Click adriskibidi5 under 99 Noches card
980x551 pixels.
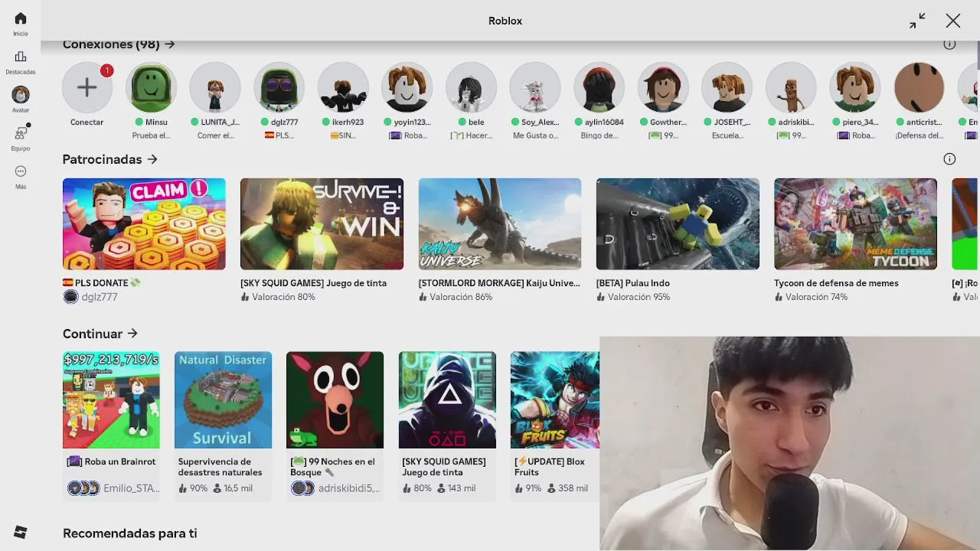point(348,488)
